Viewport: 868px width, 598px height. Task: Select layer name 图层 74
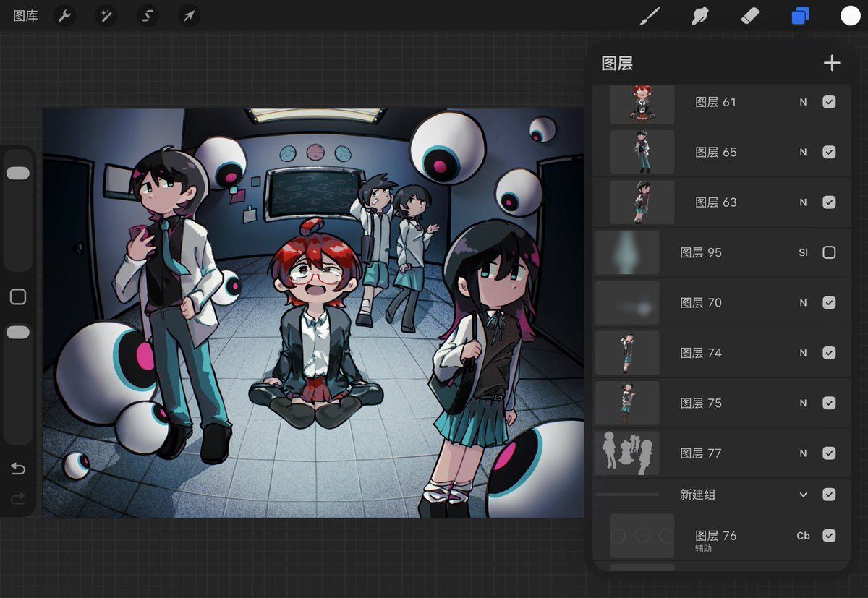coord(701,353)
